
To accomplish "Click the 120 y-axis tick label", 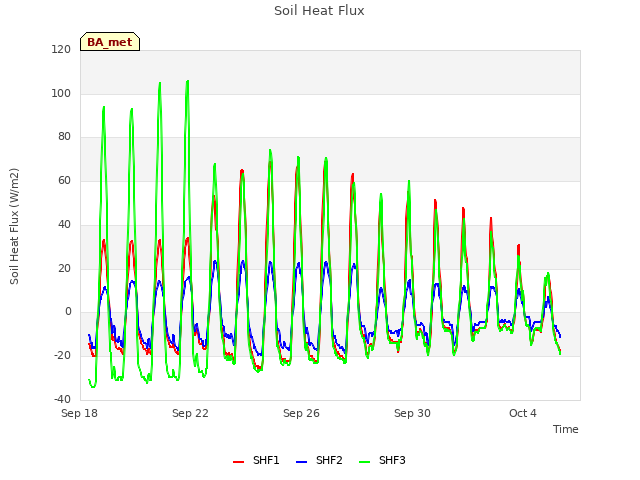I will tap(61, 49).
